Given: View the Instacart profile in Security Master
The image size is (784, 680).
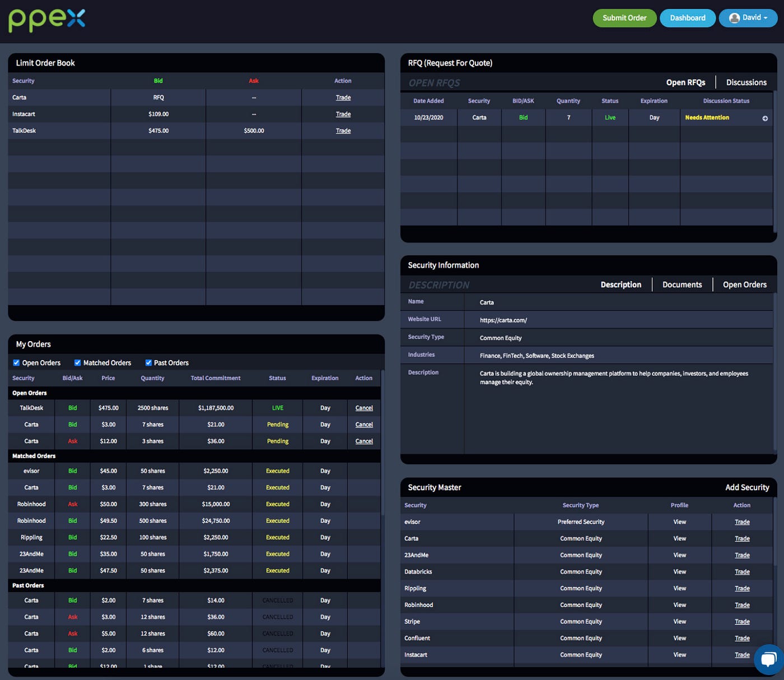Looking at the screenshot, I should [x=680, y=655].
